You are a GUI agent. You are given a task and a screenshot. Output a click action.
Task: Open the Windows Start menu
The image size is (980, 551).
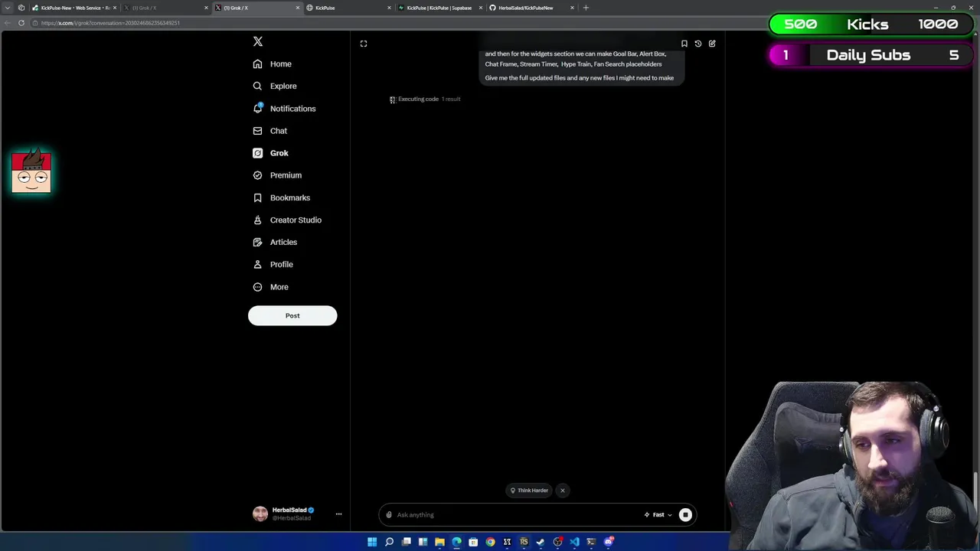pos(372,542)
